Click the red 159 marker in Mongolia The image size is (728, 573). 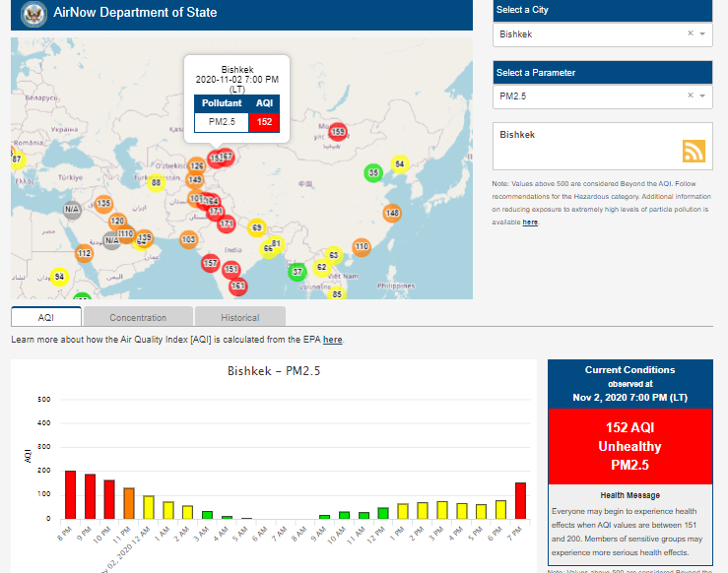coord(338,131)
